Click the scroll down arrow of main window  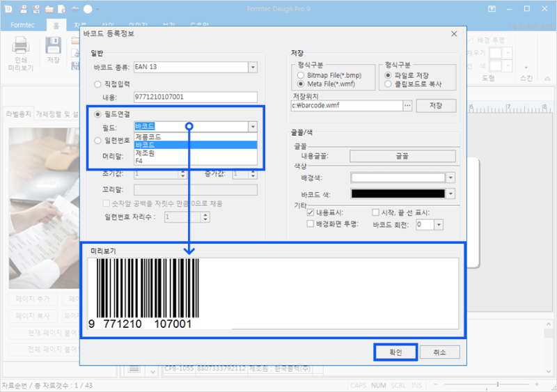(549, 371)
